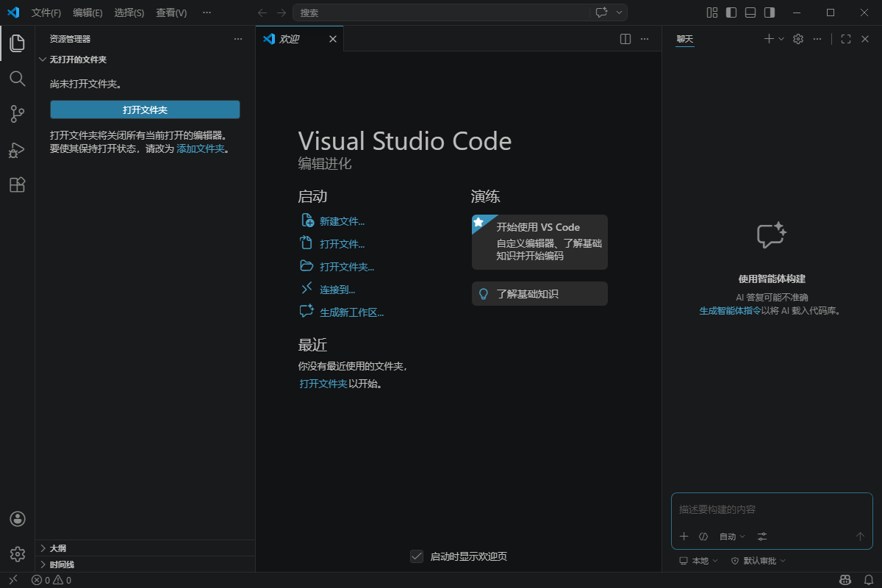
Task: Open Explorer views and more actions ellipsis
Action: point(238,39)
